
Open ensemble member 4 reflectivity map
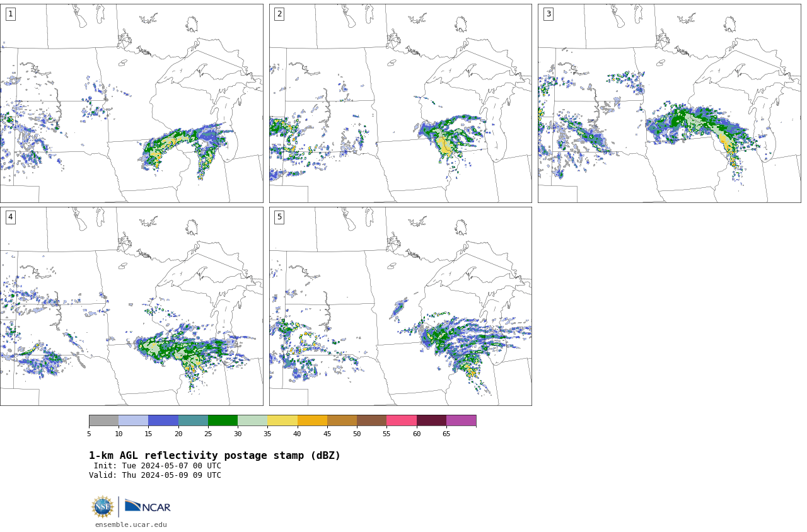tap(131, 306)
